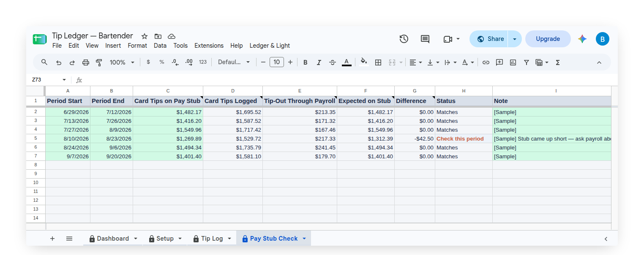The height and width of the screenshot is (255, 644).
Task: Click the Upgrade button
Action: [548, 39]
